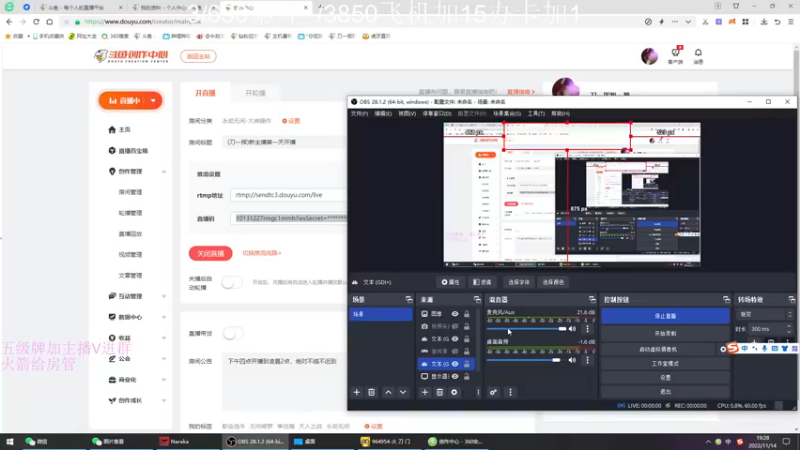This screenshot has width=800, height=450.
Task: Switch to Naraka in the taskbar
Action: tap(174, 442)
